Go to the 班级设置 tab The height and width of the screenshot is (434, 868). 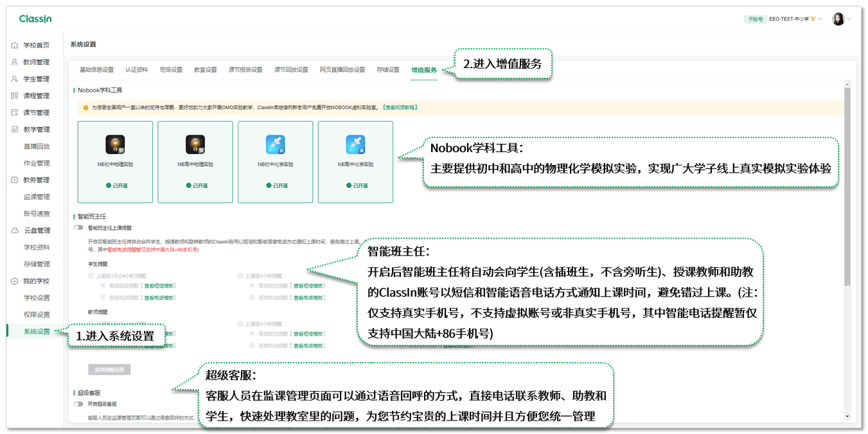click(171, 70)
